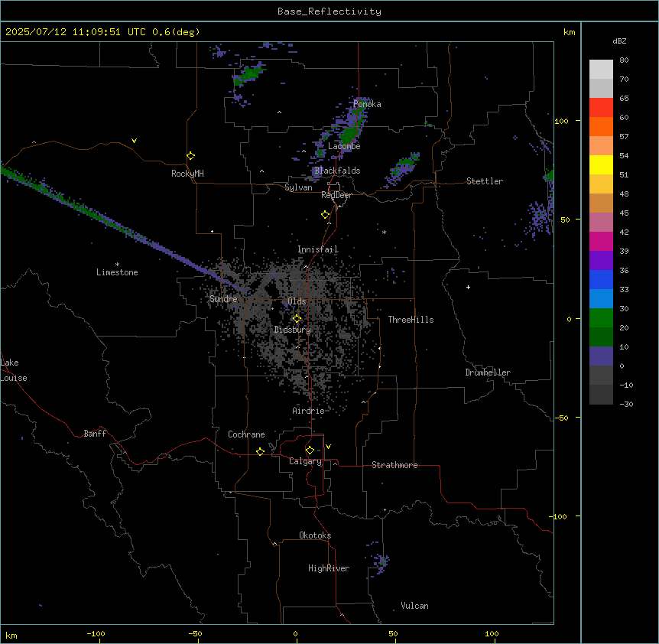The width and height of the screenshot is (659, 644).
Task: Click the km unit label at top right
Action: click(x=569, y=32)
